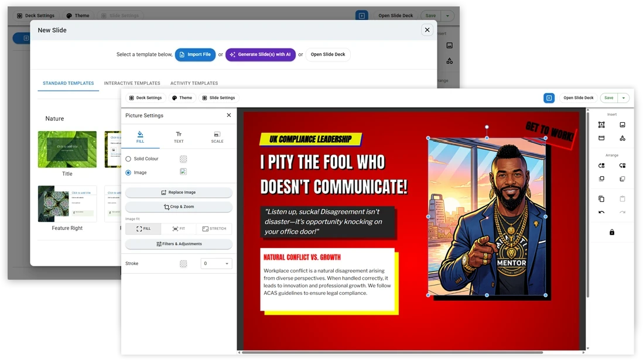Close the New Slide dialog
Image resolution: width=643 pixels, height=364 pixels.
[x=427, y=30]
